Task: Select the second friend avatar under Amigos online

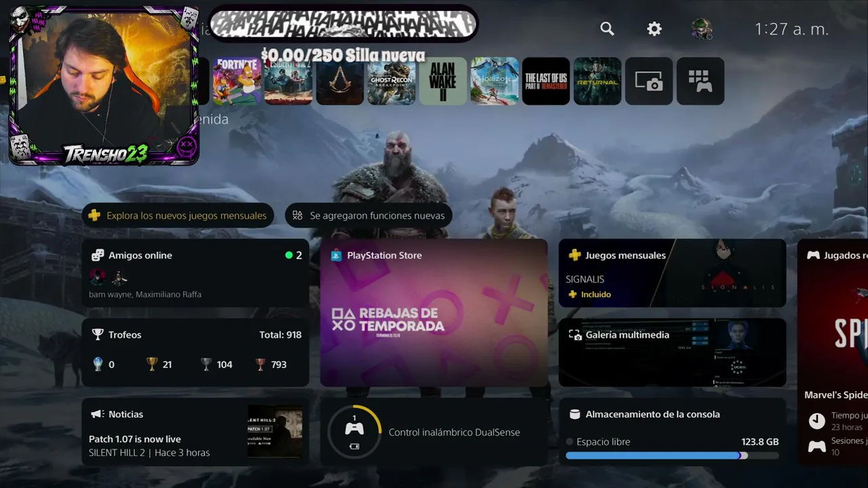Action: click(x=119, y=277)
